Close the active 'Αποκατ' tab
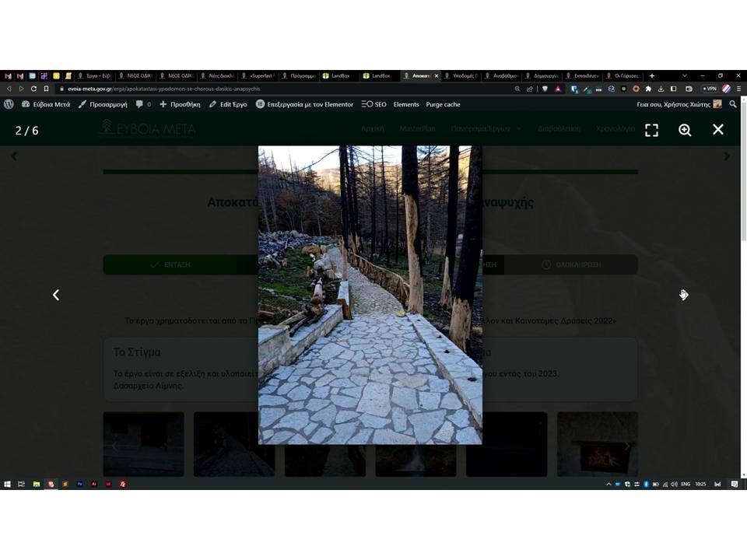Screen dimensions: 747x560 tap(436, 75)
